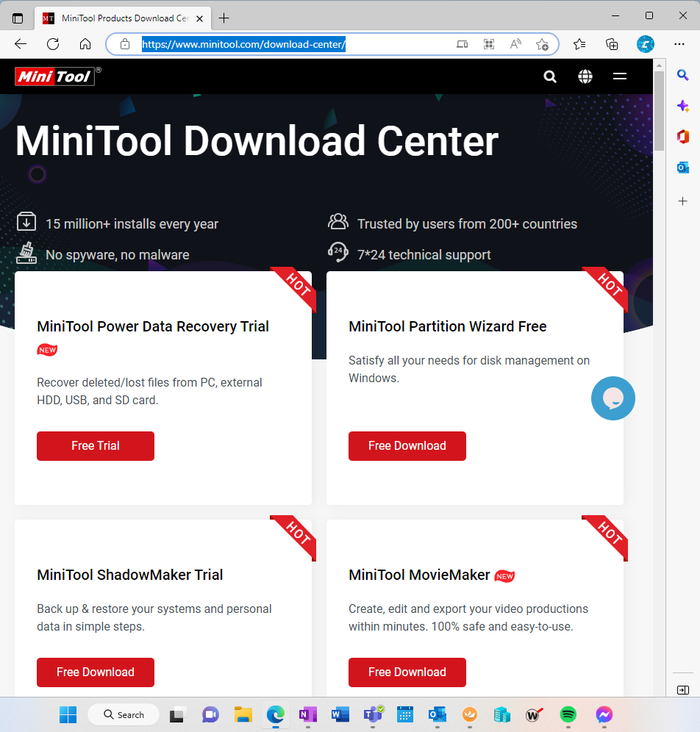Image resolution: width=700 pixels, height=732 pixels.
Task: Click the page vertical scrollbar thumb
Action: 659,111
